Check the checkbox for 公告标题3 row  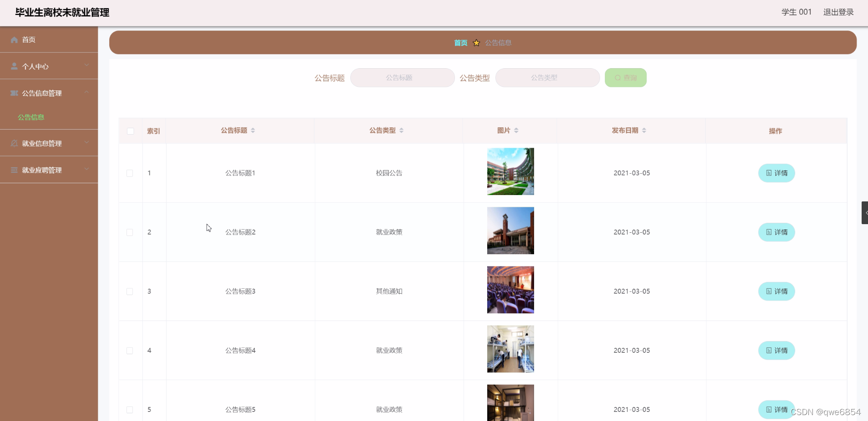[130, 292]
